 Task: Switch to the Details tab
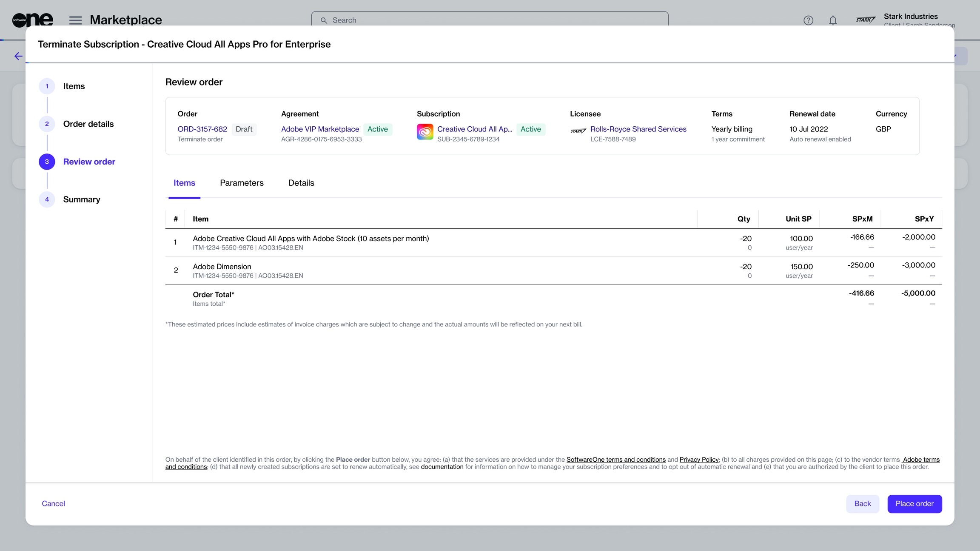[x=301, y=183]
